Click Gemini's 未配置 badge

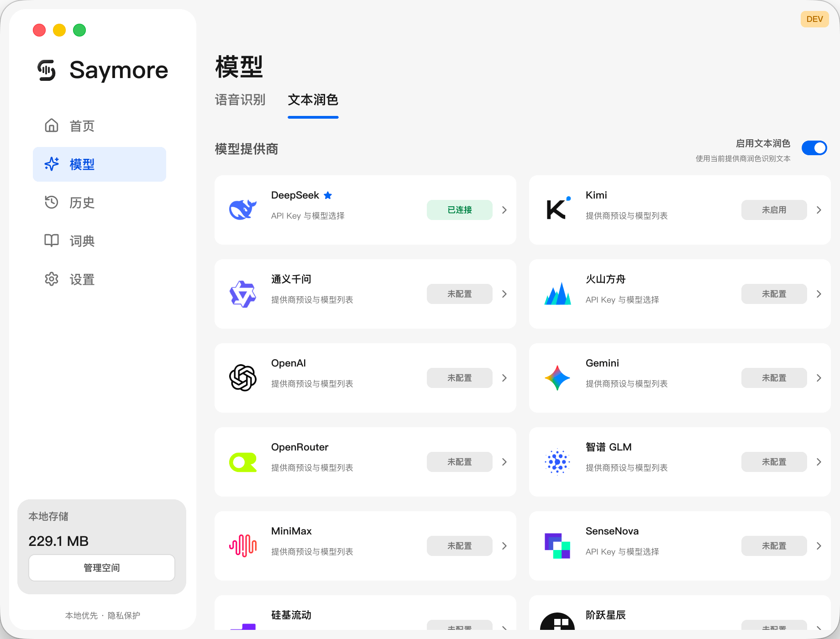pos(774,378)
